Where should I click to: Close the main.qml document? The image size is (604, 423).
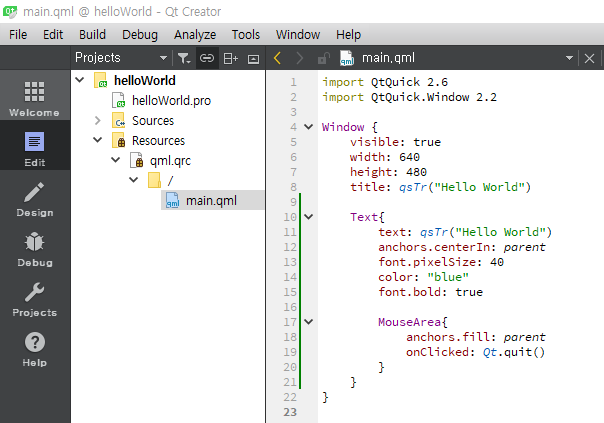(590, 58)
